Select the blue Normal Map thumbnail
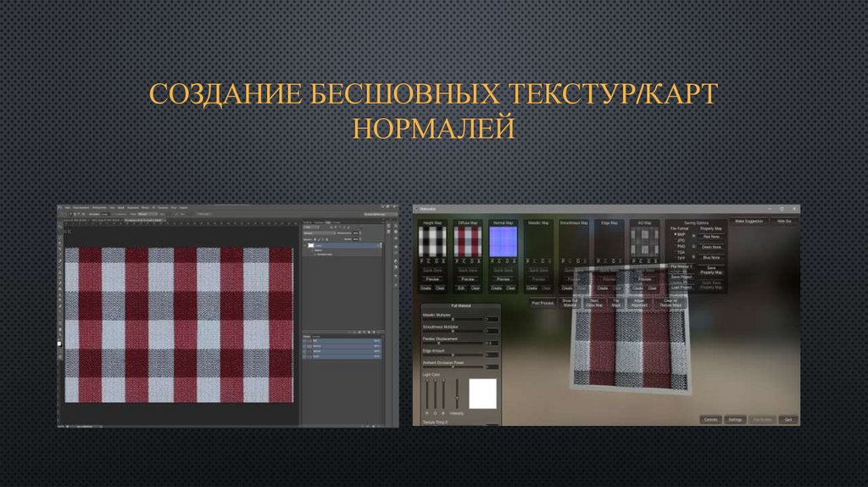 tap(503, 241)
